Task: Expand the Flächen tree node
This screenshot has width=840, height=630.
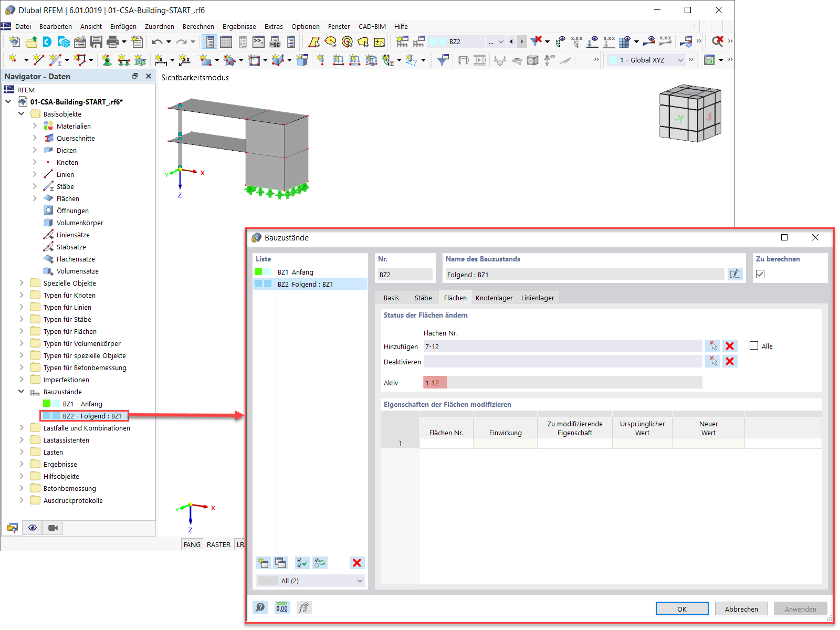Action: tap(35, 198)
